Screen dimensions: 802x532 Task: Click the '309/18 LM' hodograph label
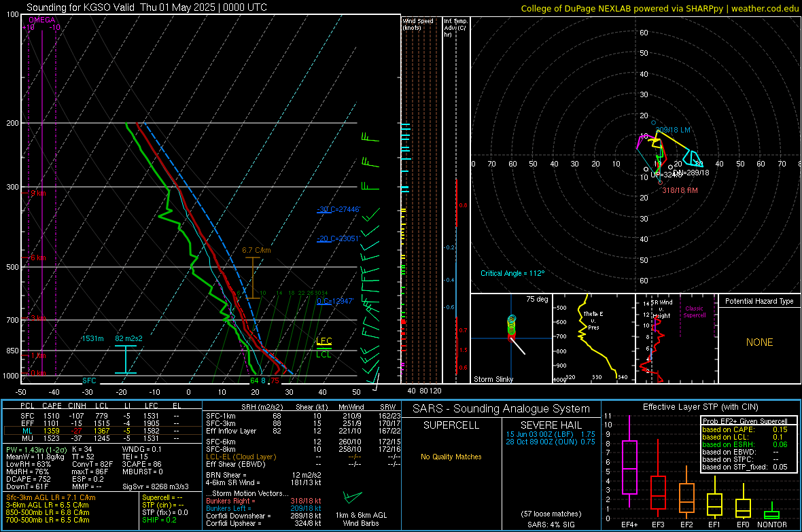[x=673, y=130]
